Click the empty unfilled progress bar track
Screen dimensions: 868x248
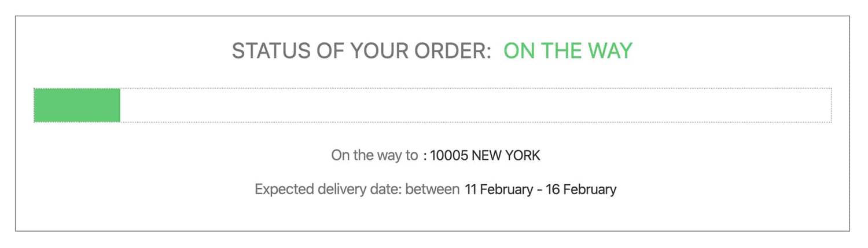(x=475, y=105)
